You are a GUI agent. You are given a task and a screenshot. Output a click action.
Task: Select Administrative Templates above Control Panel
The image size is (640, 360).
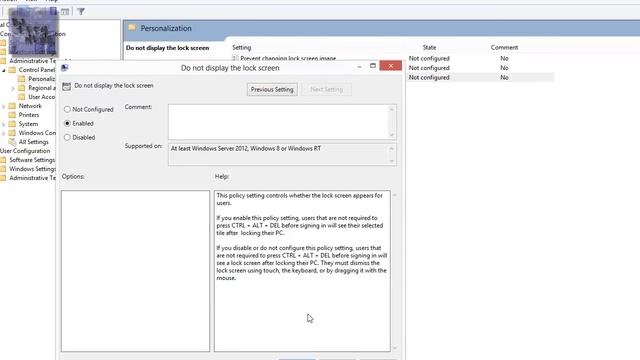tap(32, 61)
